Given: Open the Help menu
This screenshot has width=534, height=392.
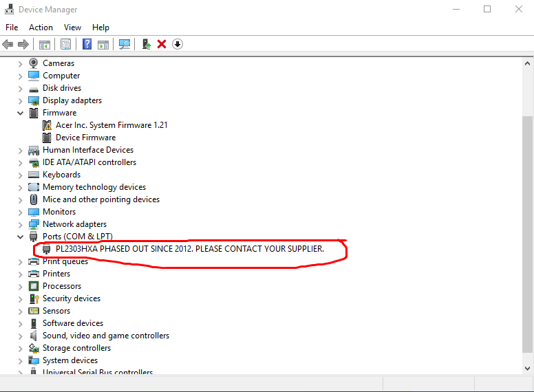Looking at the screenshot, I should click(x=100, y=28).
